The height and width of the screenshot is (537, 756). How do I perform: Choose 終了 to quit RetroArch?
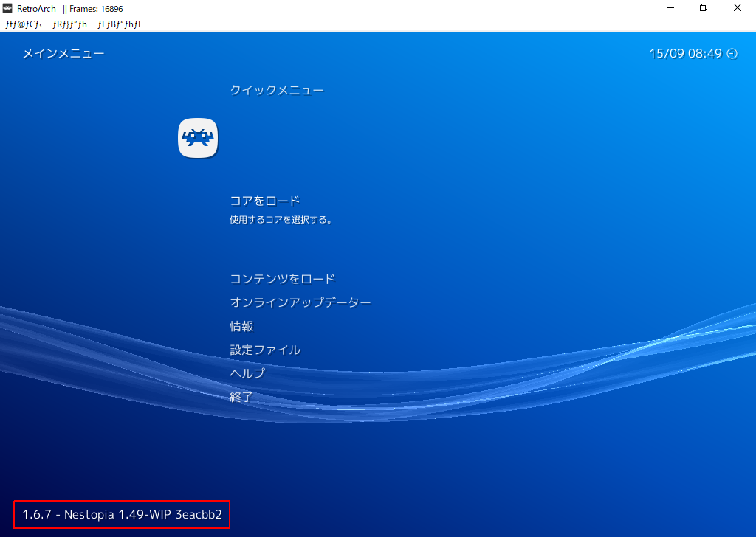(x=241, y=397)
